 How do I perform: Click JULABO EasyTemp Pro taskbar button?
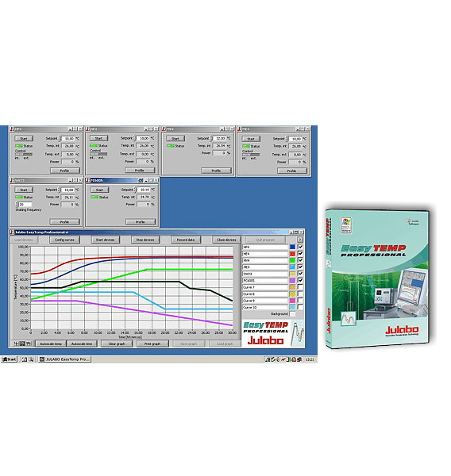65,359
